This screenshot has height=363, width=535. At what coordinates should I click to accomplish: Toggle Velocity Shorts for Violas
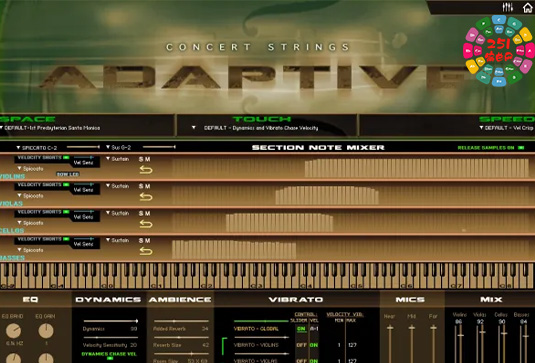(66, 185)
